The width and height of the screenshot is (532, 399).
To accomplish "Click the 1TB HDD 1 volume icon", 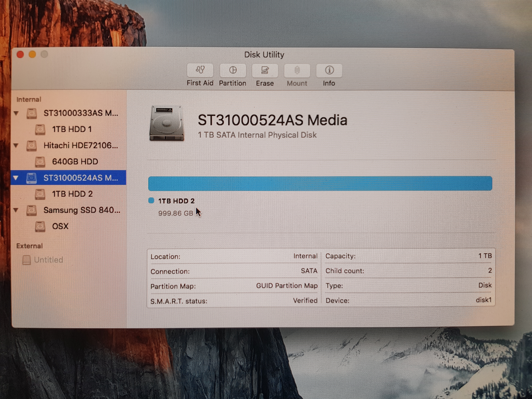I will (x=40, y=129).
